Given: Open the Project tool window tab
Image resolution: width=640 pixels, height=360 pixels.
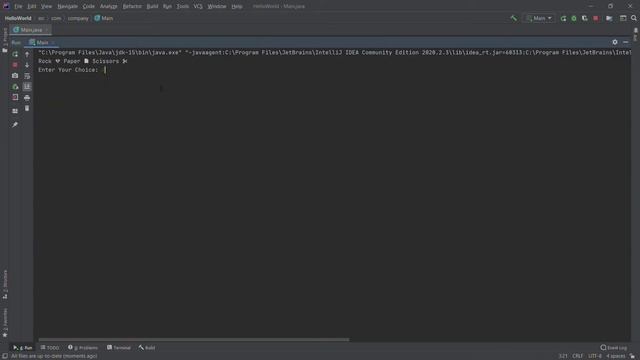Looking at the screenshot, I should 5,40.
